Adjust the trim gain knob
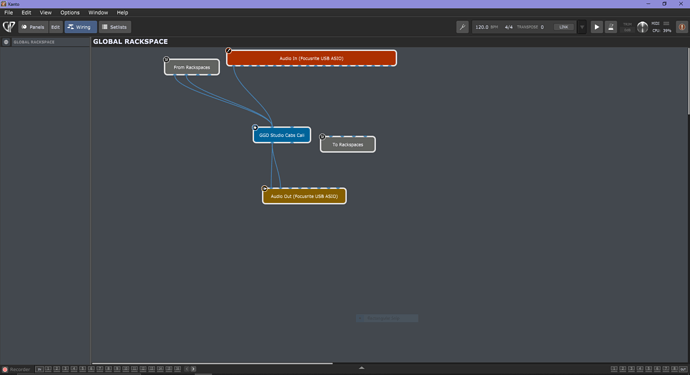690x375 pixels. click(642, 27)
